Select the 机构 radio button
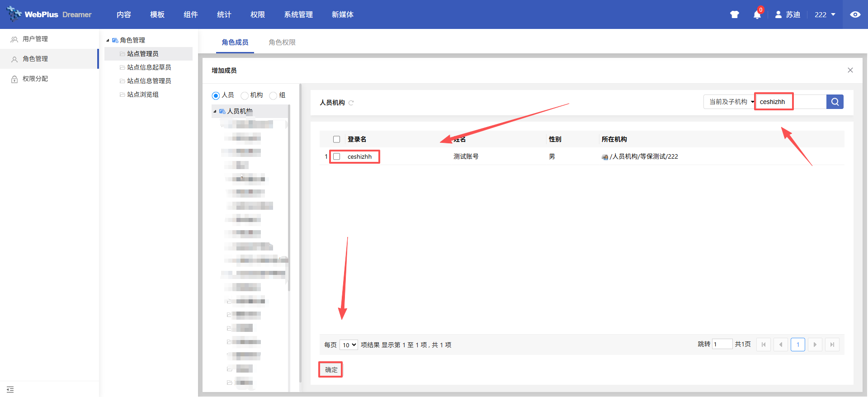 tap(245, 95)
